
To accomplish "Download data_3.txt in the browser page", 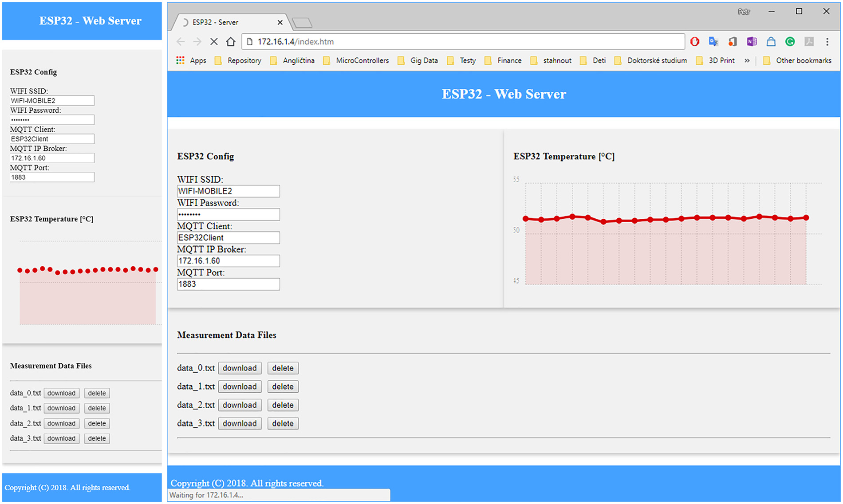I will [240, 423].
